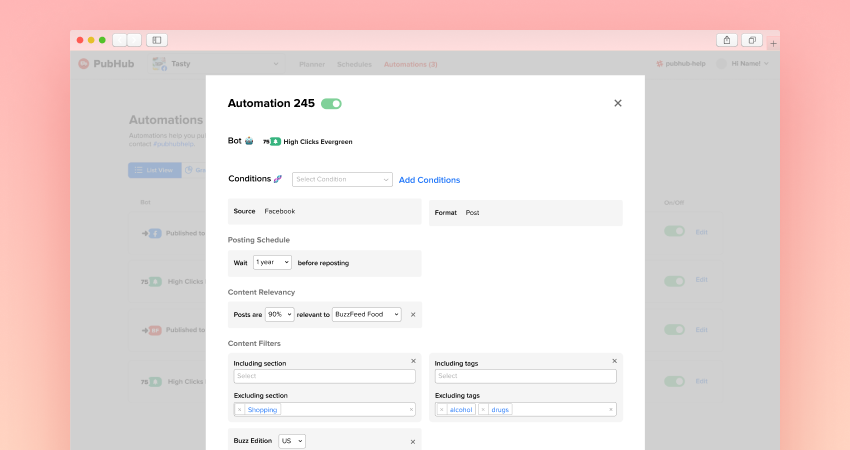Switch to the Schedules tab
This screenshot has height=450, width=850.
pyautogui.click(x=354, y=64)
